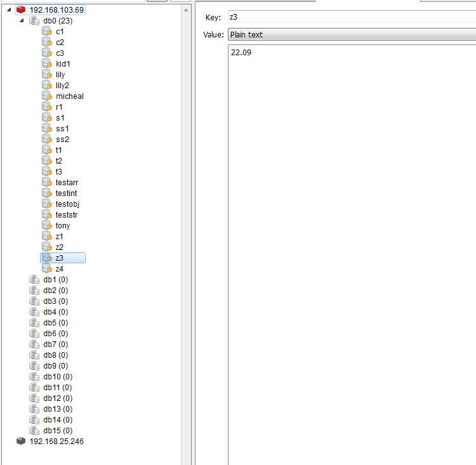This screenshot has height=465, width=476.
Task: Click the key icon beside r1
Action: coord(47,107)
